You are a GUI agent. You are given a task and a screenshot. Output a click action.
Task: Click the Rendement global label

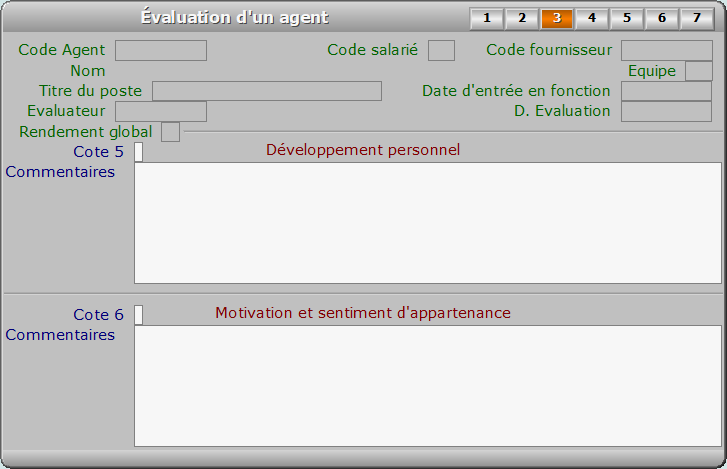pyautogui.click(x=86, y=132)
